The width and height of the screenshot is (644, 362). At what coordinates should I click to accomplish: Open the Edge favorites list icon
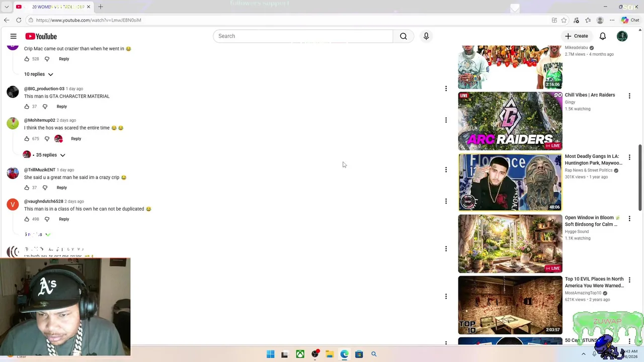(x=588, y=20)
